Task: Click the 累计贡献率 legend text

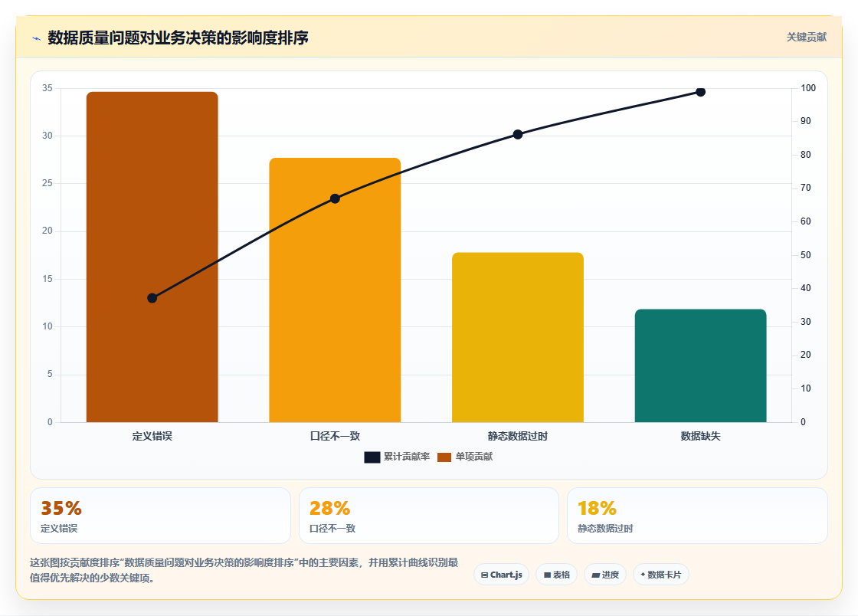Action: tap(407, 457)
